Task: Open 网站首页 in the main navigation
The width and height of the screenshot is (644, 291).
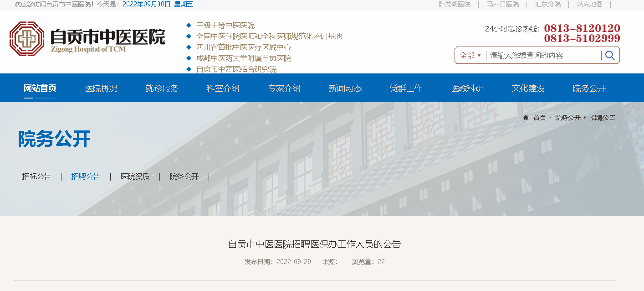Action: pos(40,88)
